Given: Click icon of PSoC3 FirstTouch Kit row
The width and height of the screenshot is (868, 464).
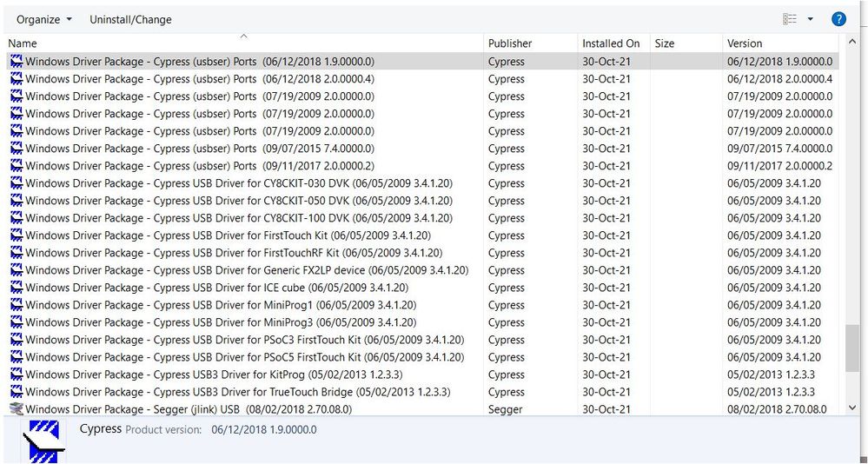Looking at the screenshot, I should [17, 340].
